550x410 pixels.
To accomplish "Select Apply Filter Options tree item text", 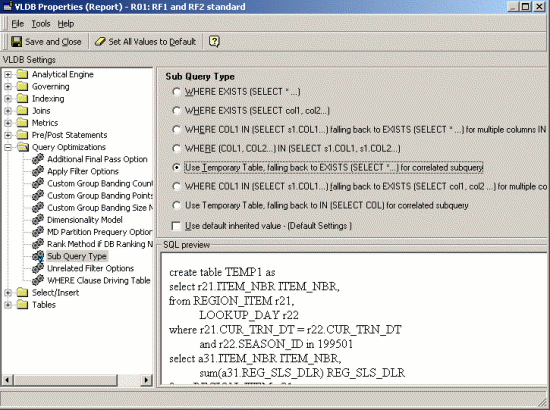I will [x=83, y=172].
